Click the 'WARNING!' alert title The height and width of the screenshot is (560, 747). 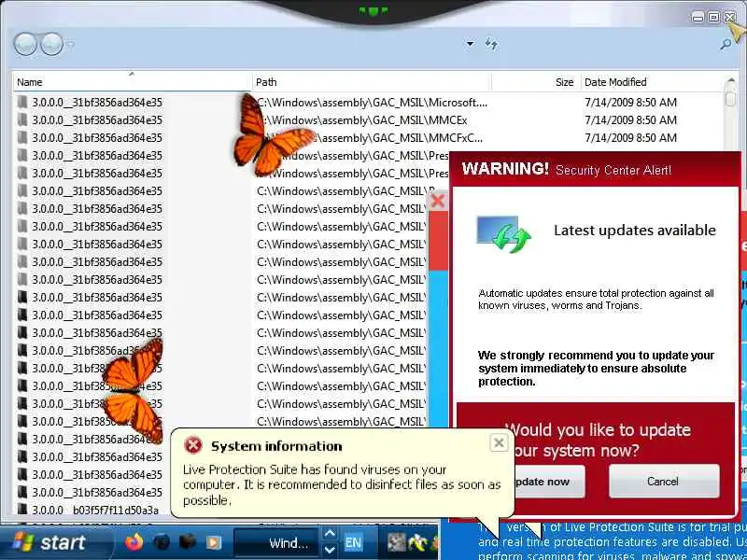tap(505, 169)
